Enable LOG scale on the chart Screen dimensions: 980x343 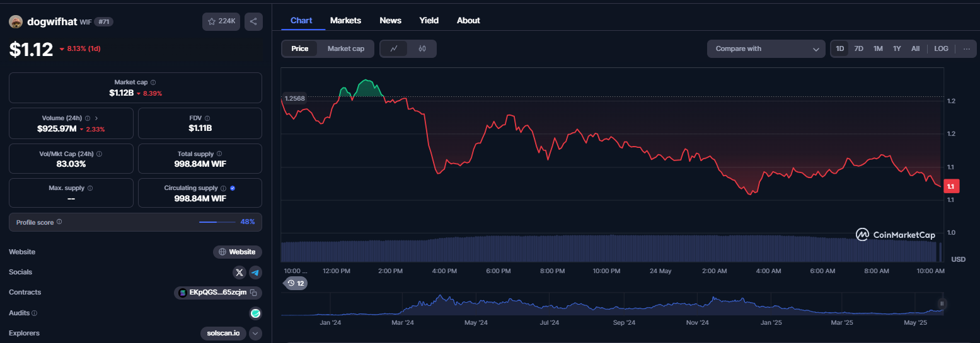coord(941,48)
